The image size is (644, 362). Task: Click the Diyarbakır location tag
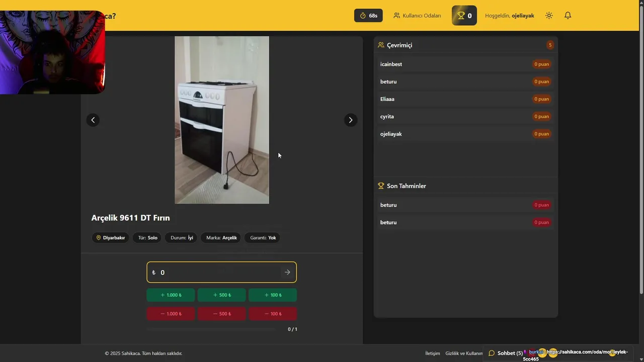[111, 238]
